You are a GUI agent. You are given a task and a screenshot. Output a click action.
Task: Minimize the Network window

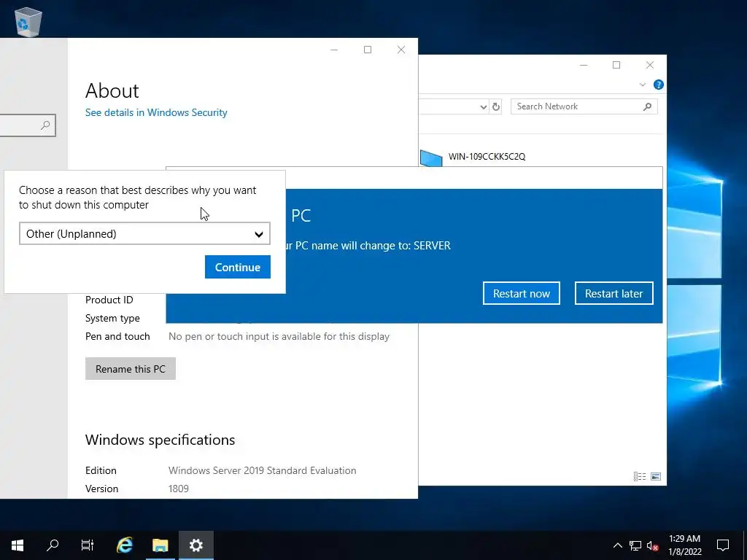tap(584, 65)
